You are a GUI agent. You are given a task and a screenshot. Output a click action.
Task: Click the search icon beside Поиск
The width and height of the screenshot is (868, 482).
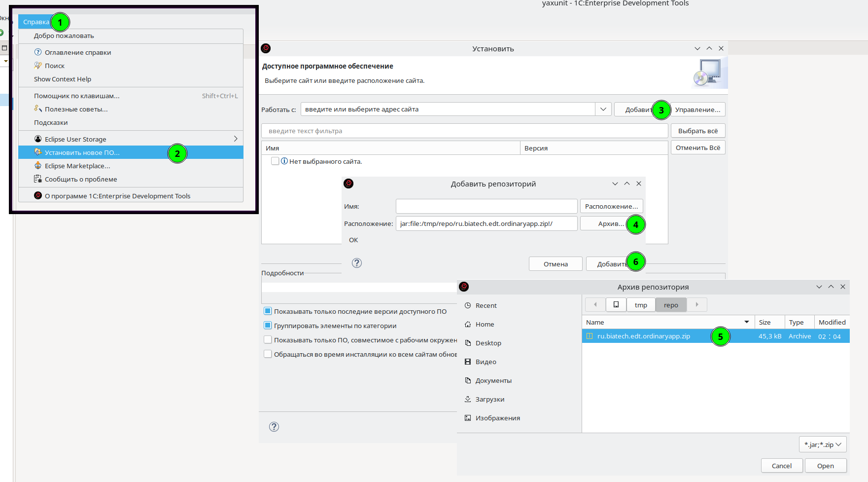tap(38, 65)
